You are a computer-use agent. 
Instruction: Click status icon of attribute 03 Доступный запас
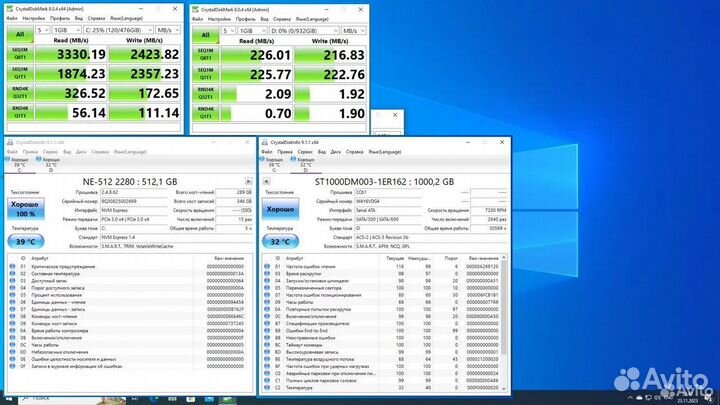point(12,281)
